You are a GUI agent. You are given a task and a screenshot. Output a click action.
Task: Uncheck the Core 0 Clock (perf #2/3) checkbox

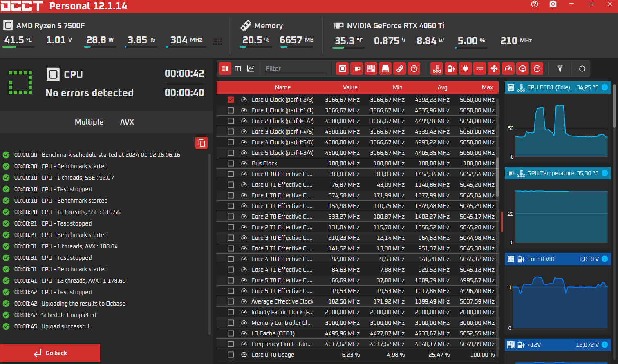(x=231, y=100)
